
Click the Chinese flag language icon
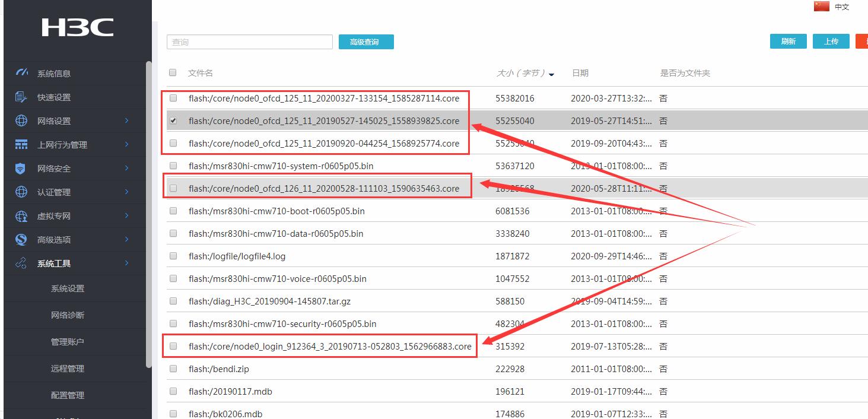[x=821, y=7]
